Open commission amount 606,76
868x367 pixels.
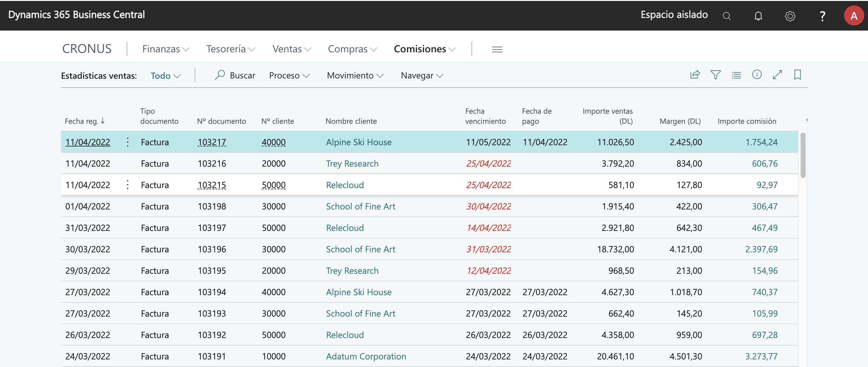coord(765,163)
